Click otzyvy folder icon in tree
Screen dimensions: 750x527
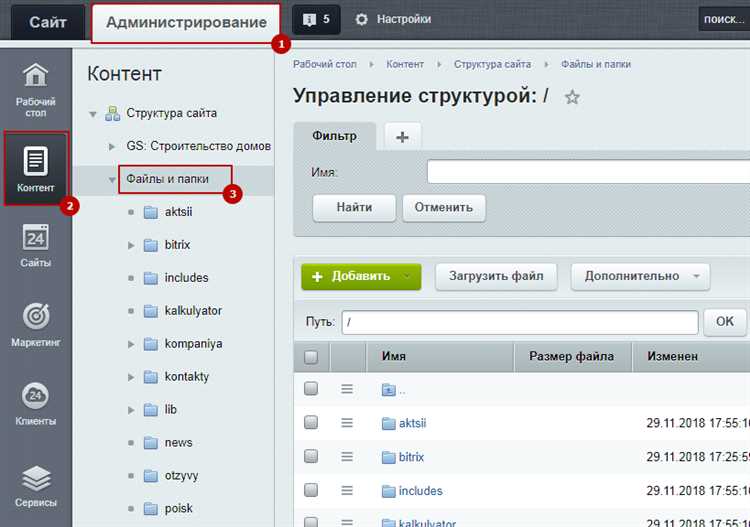151,476
